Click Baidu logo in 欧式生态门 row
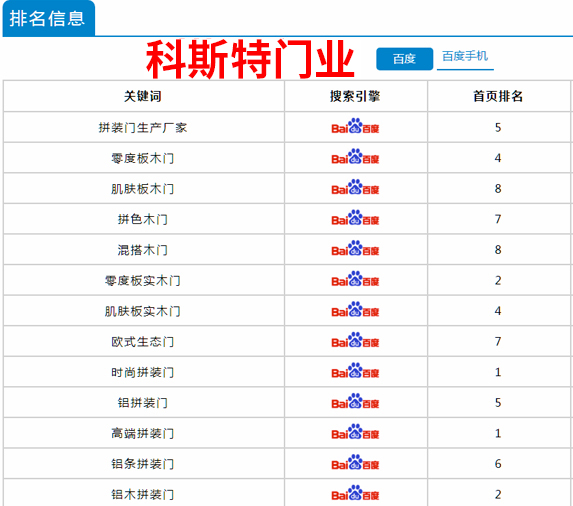Image resolution: width=573 pixels, height=506 pixels. point(355,340)
